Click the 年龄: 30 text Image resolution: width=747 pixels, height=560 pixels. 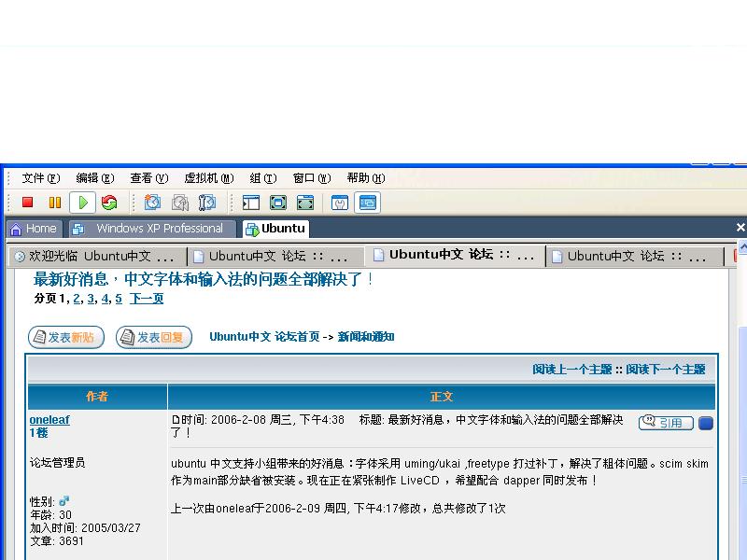coord(50,515)
